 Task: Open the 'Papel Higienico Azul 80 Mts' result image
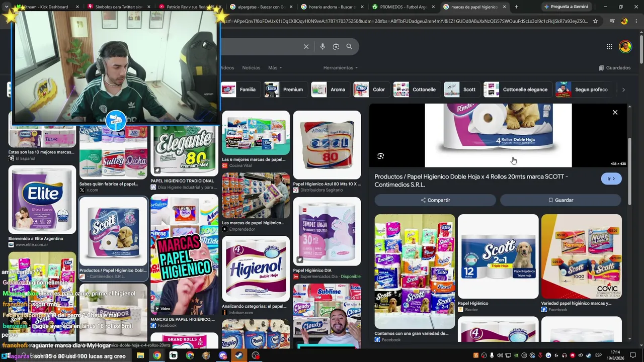(327, 145)
